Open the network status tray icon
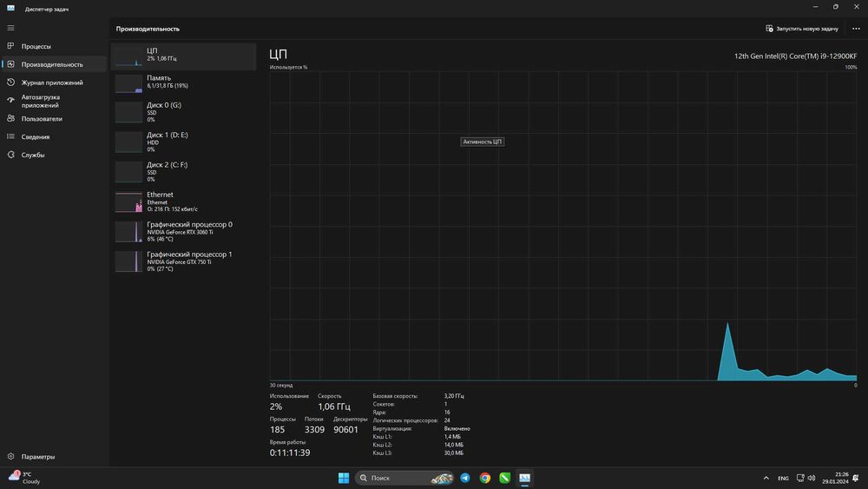 click(800, 478)
